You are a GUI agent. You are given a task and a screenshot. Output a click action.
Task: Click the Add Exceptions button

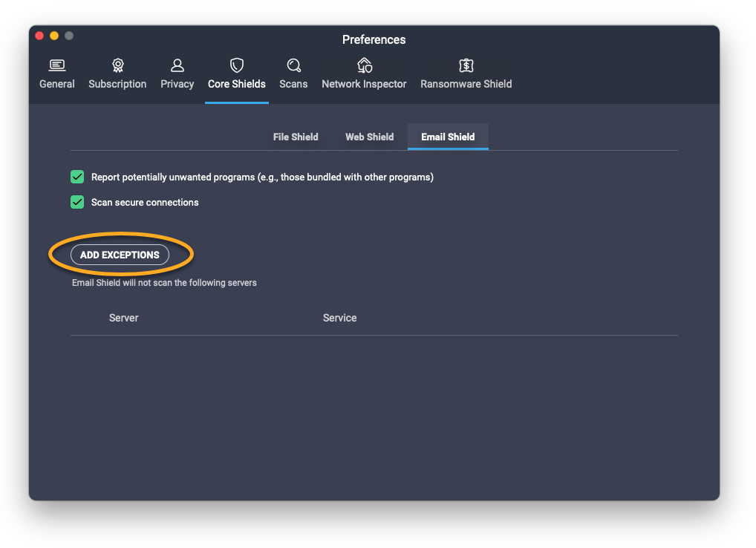pyautogui.click(x=120, y=255)
